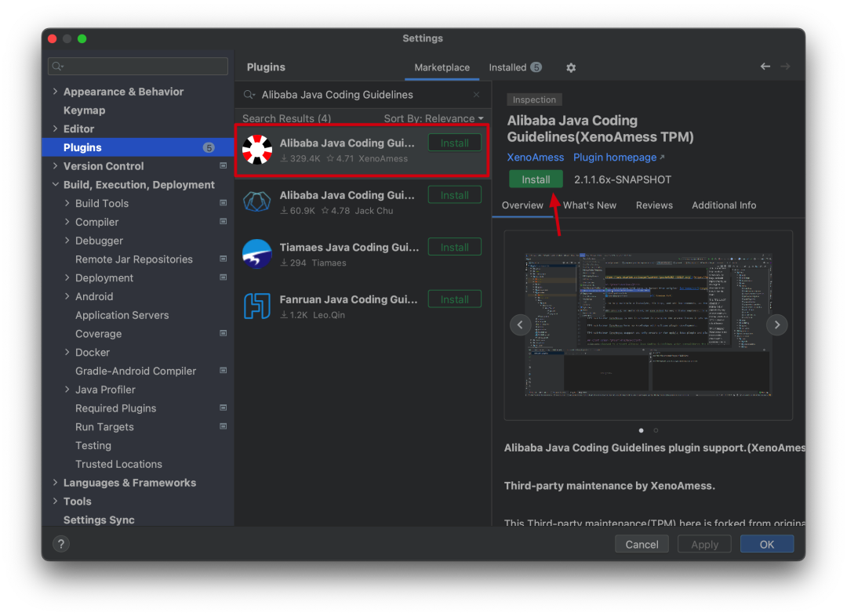Expand the Java Profiler node
This screenshot has width=847, height=616.
coord(67,390)
